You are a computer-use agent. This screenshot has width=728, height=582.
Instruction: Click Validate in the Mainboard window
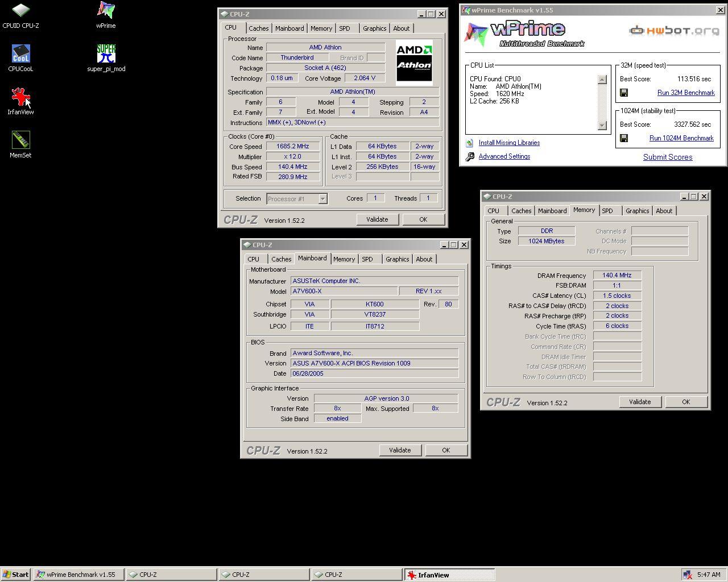pyautogui.click(x=400, y=450)
